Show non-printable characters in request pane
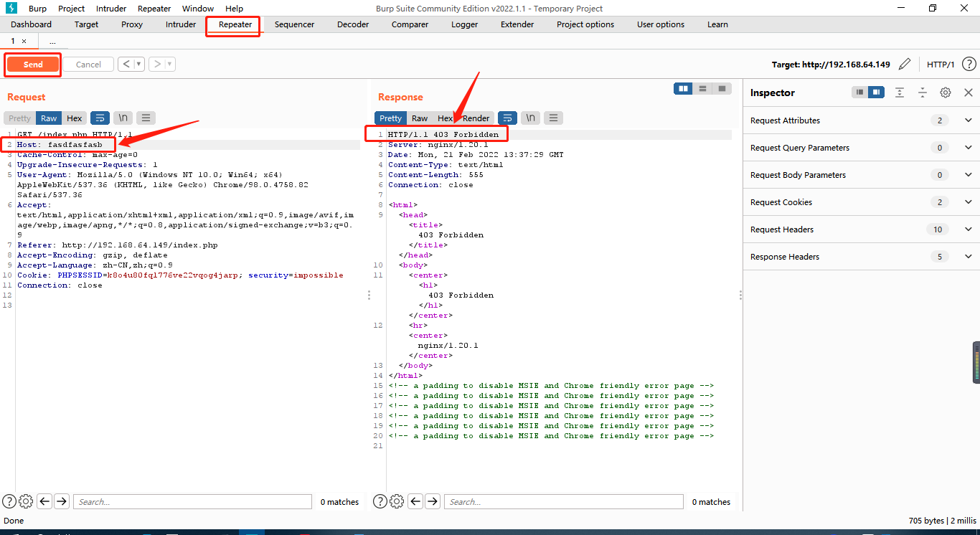 tap(123, 118)
